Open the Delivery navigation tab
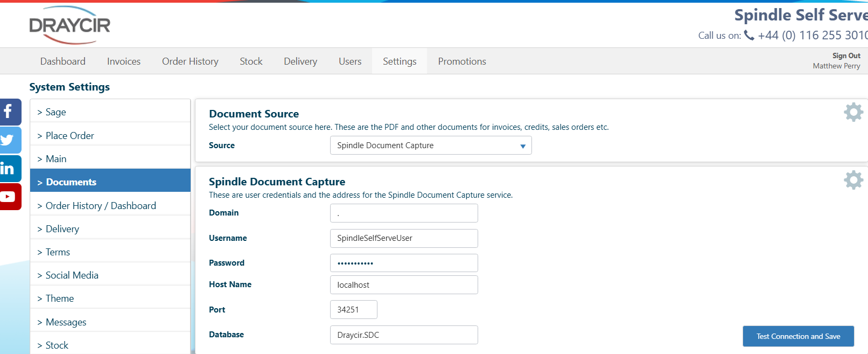The height and width of the screenshot is (354, 868). (x=300, y=61)
